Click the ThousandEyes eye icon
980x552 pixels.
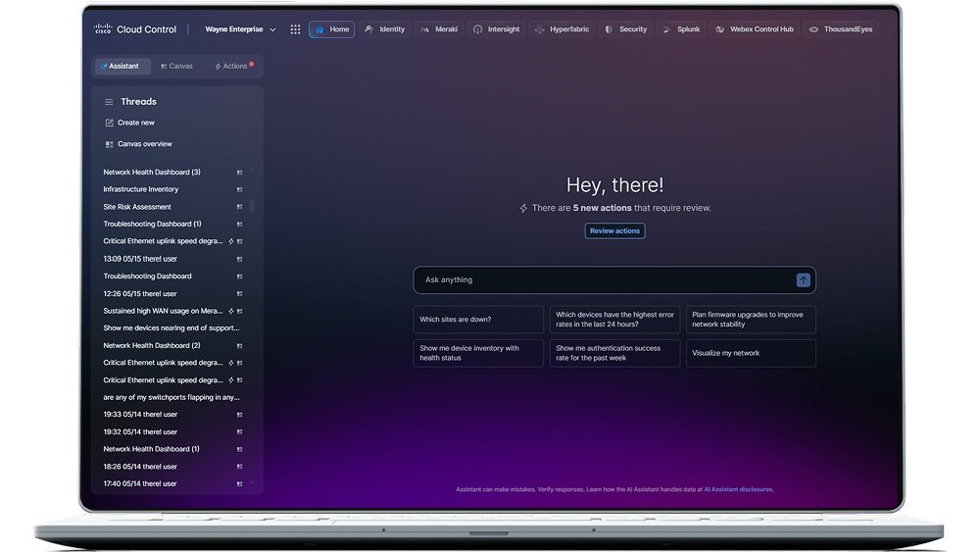pos(813,29)
